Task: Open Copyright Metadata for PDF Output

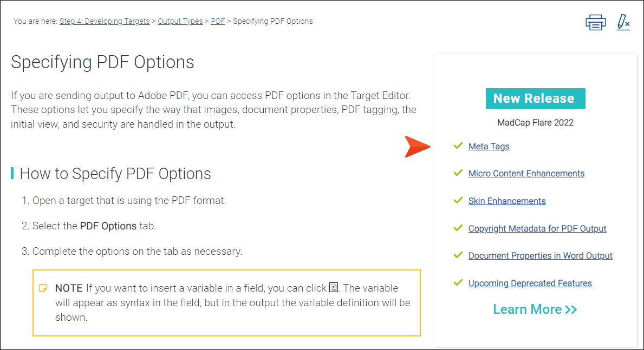Action: coord(537,228)
